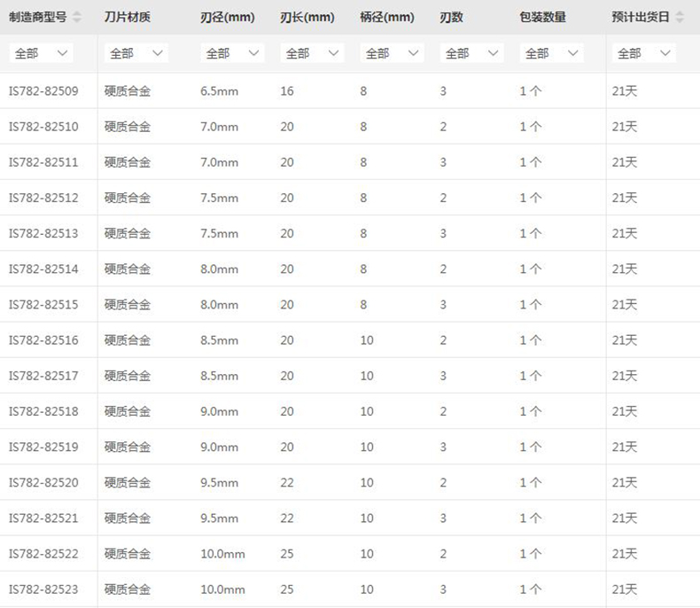Open 柄径(mm) filter dropdown
The image size is (700, 608).
pyautogui.click(x=392, y=53)
